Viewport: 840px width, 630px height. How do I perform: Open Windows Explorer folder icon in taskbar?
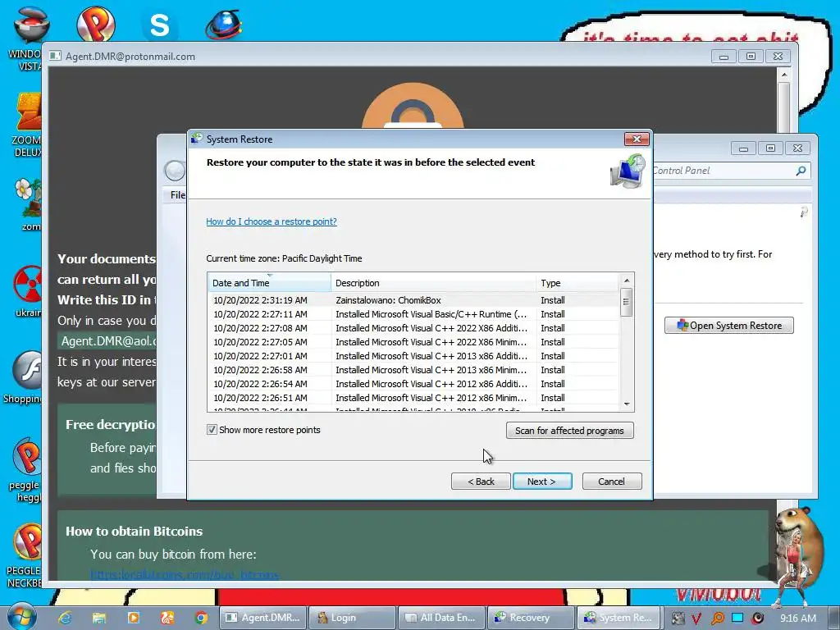click(x=99, y=618)
